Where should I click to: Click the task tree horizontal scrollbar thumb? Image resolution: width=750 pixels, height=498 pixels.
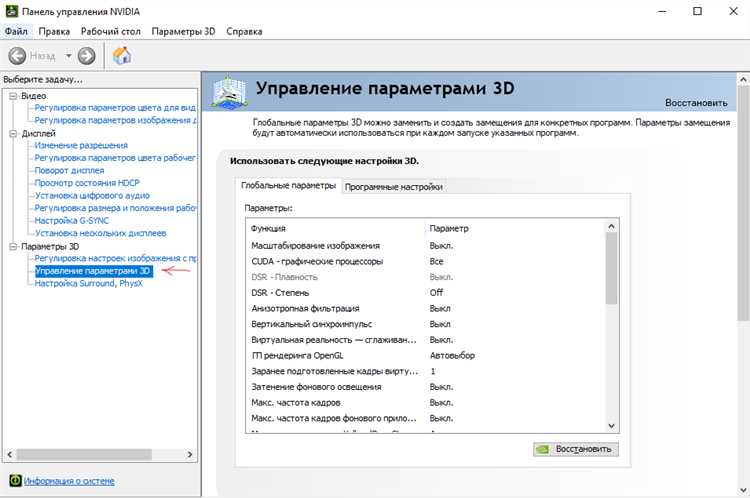[84, 454]
